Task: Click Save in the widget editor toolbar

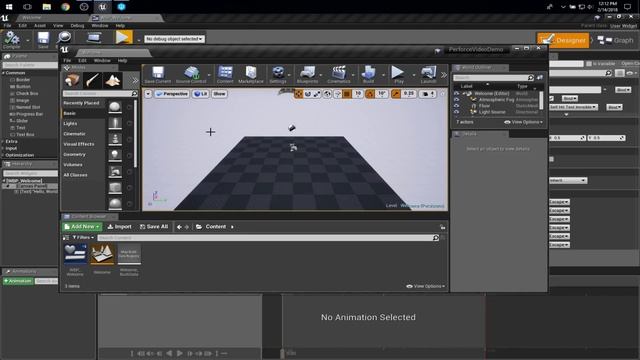Action: tap(43, 40)
